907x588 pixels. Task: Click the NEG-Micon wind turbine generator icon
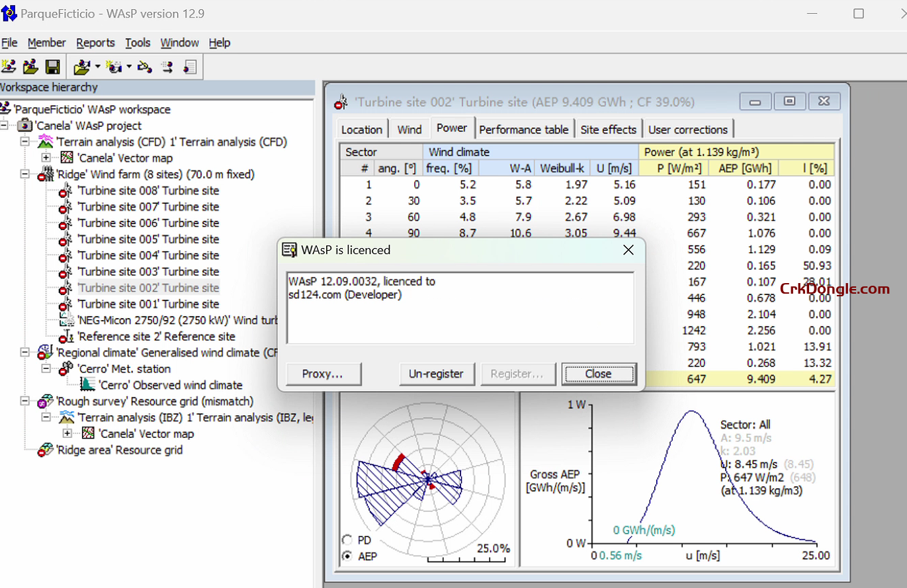tap(67, 320)
